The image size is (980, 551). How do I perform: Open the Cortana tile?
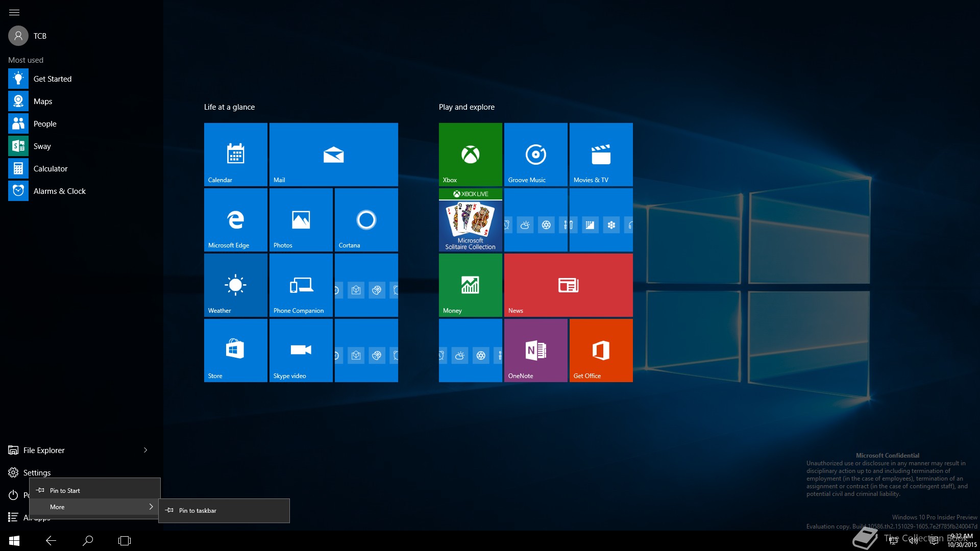coord(366,219)
